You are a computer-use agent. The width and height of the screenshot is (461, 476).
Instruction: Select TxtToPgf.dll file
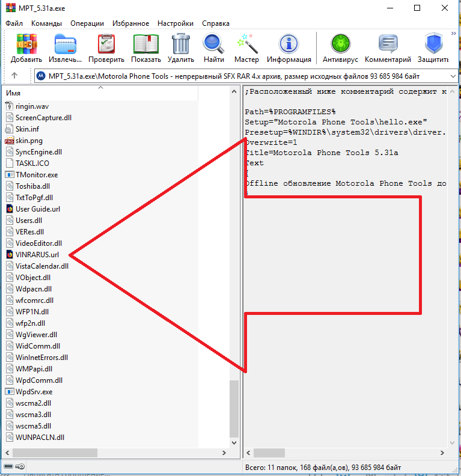click(34, 198)
